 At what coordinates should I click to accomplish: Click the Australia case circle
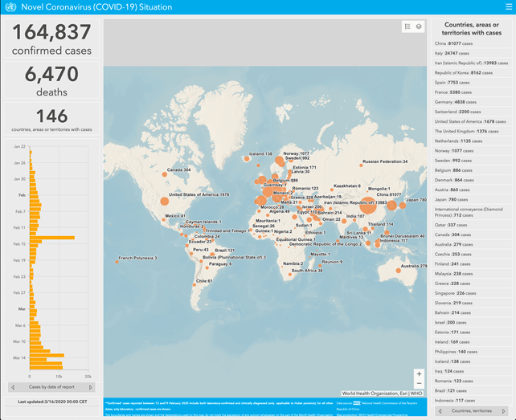pyautogui.click(x=398, y=271)
